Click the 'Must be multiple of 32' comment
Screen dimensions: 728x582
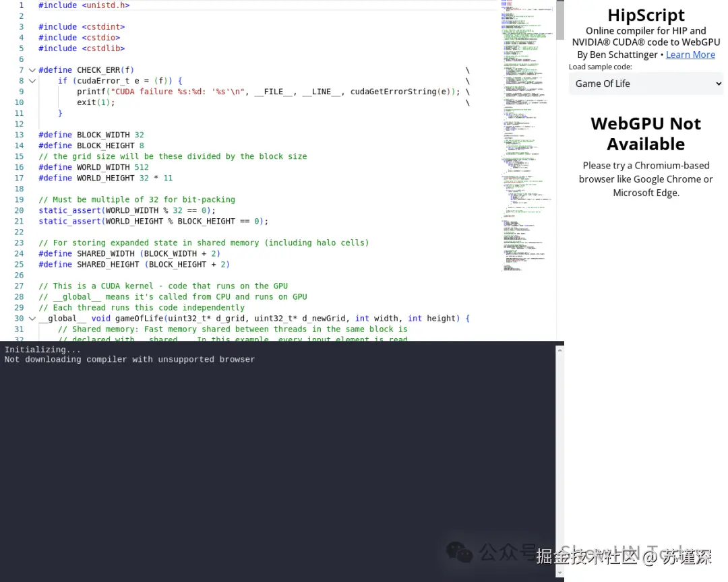click(137, 199)
